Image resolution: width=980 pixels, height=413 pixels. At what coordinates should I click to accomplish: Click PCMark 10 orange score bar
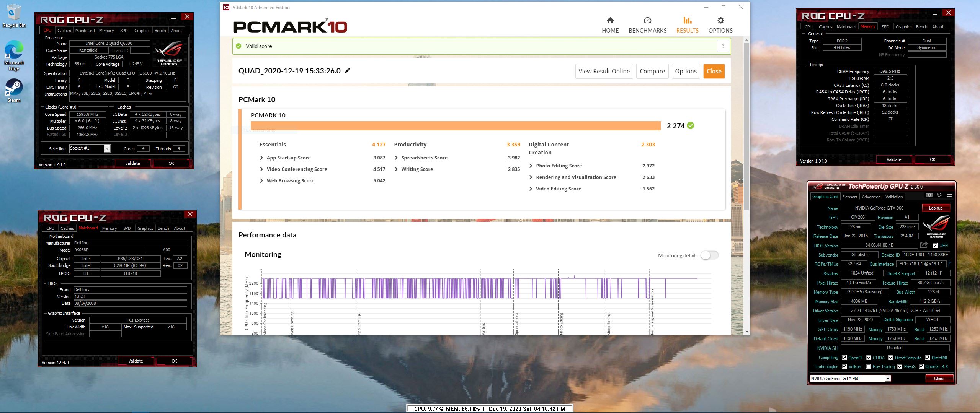point(456,126)
